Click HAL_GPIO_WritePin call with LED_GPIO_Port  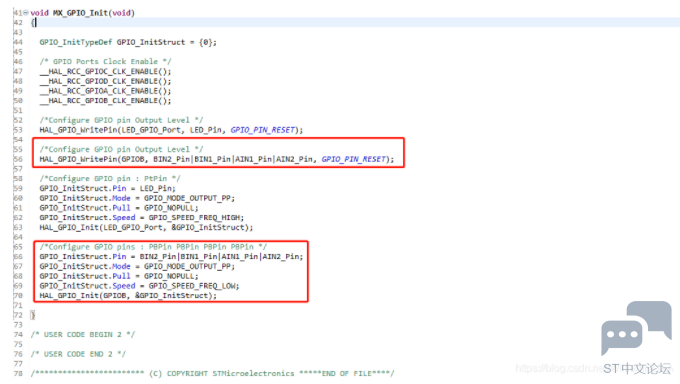(171, 130)
